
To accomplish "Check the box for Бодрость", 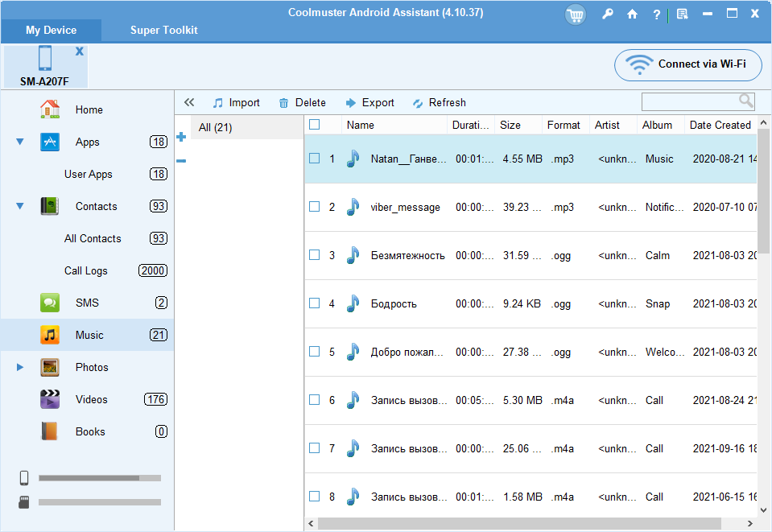I will [x=314, y=303].
